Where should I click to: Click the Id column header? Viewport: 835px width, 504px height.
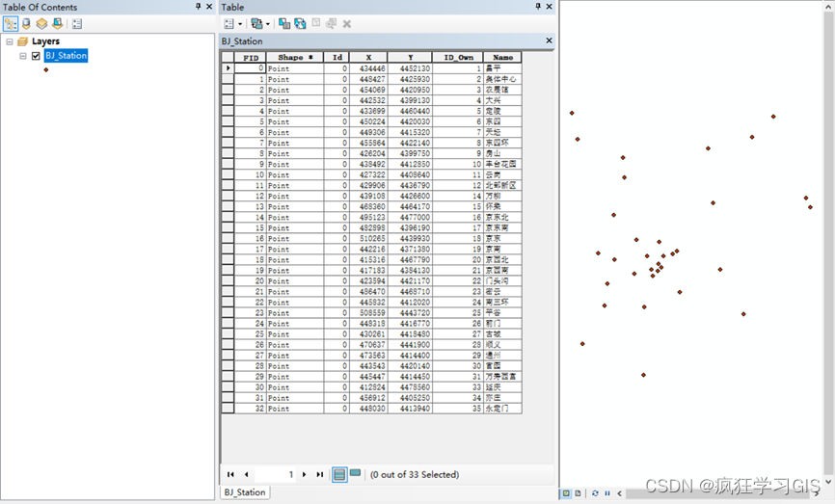coord(337,58)
